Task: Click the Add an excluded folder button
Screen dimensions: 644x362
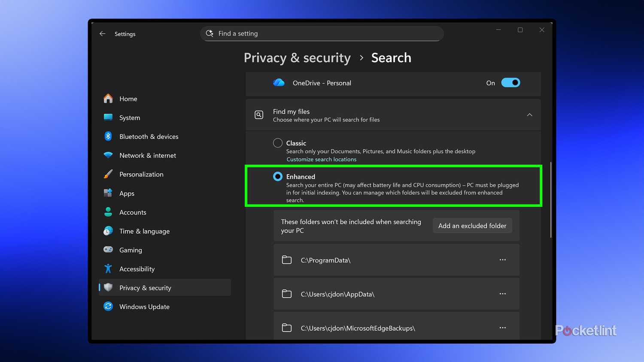Action: [472, 225]
